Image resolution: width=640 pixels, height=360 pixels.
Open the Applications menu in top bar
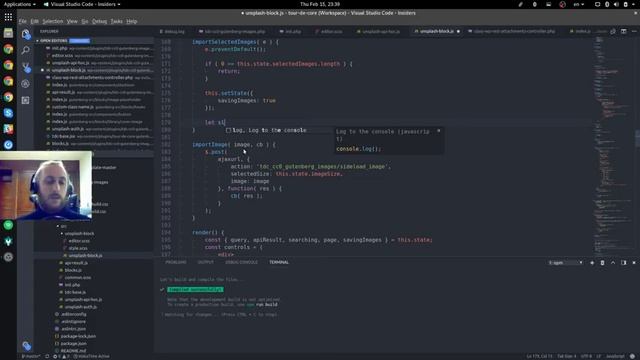coord(20,4)
